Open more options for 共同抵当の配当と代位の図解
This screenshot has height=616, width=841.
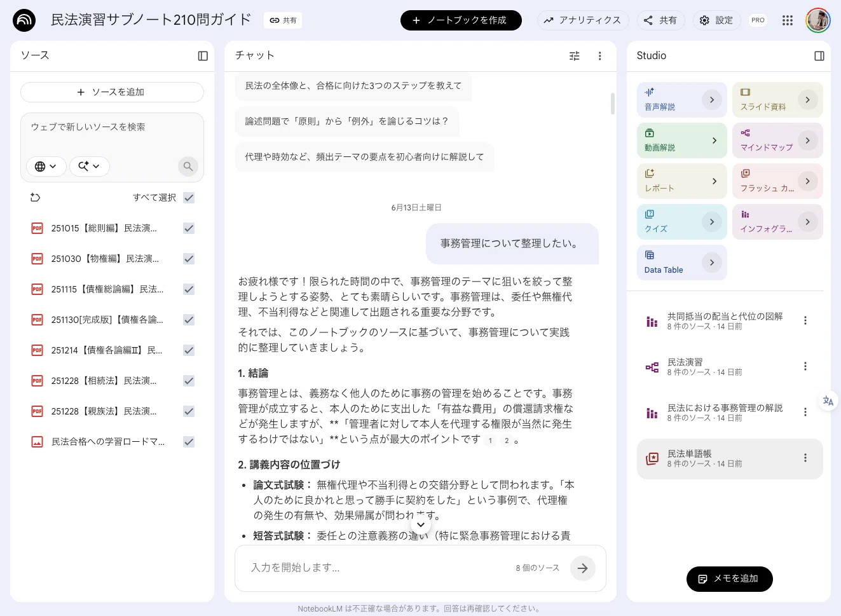point(805,320)
